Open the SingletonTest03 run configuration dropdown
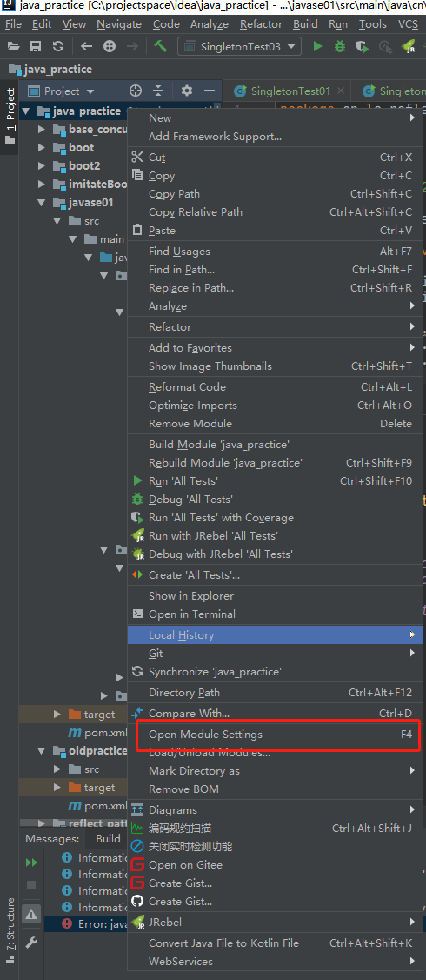 239,46
